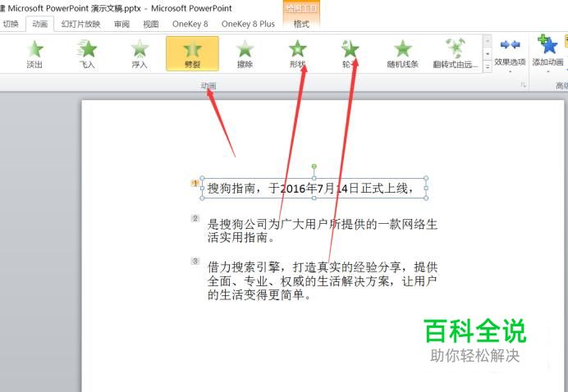Switch to 幻灯片放映 (Slide Show) tab

80,24
